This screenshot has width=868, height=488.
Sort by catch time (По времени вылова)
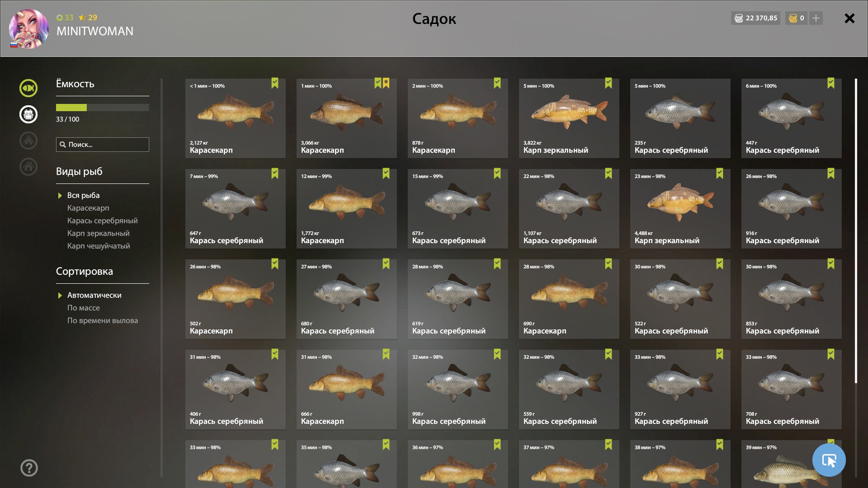point(103,320)
